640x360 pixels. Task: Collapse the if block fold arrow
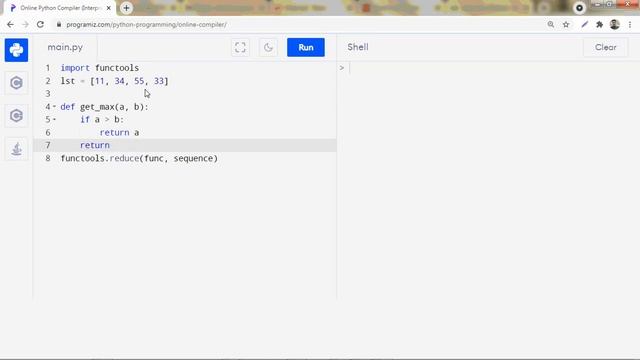(x=54, y=119)
